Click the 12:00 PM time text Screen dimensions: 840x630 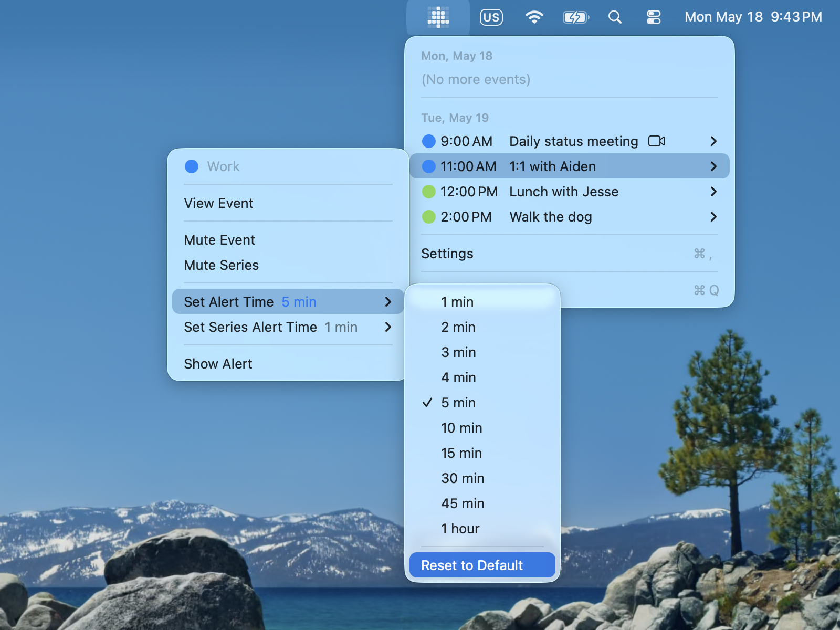(469, 192)
